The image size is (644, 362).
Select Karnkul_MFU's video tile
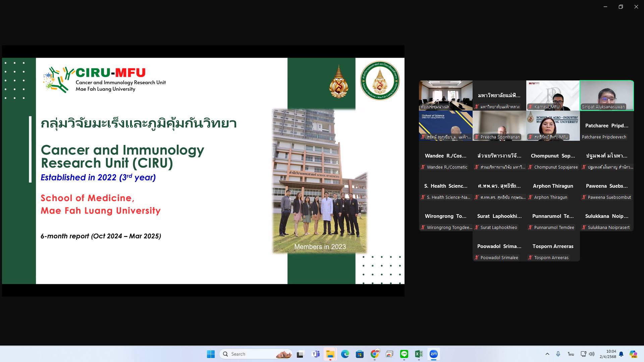point(553,96)
